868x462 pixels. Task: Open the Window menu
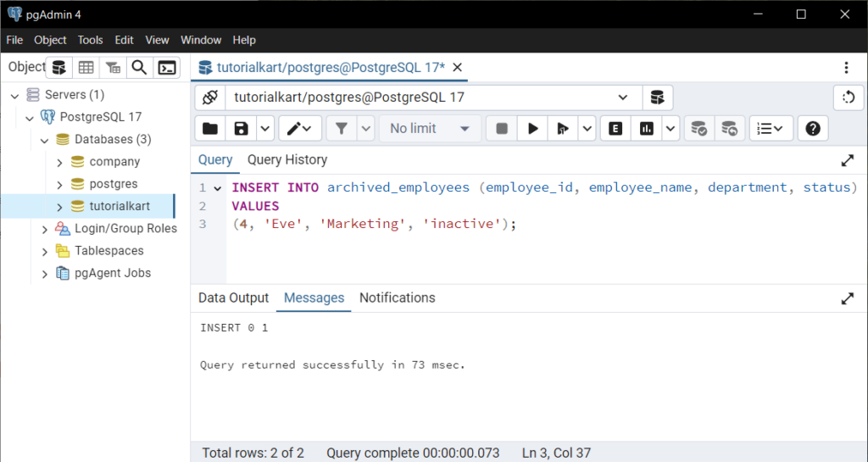point(201,40)
